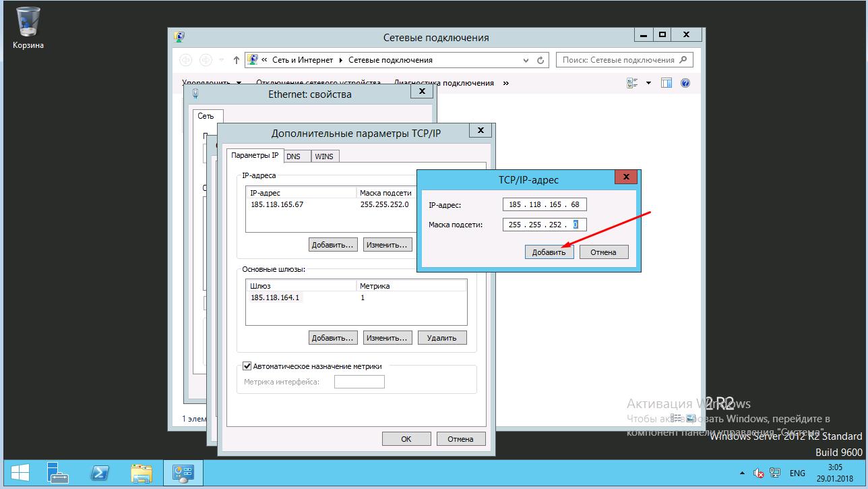868x489 pixels.
Task: Open the help question mark icon
Action: click(x=685, y=83)
